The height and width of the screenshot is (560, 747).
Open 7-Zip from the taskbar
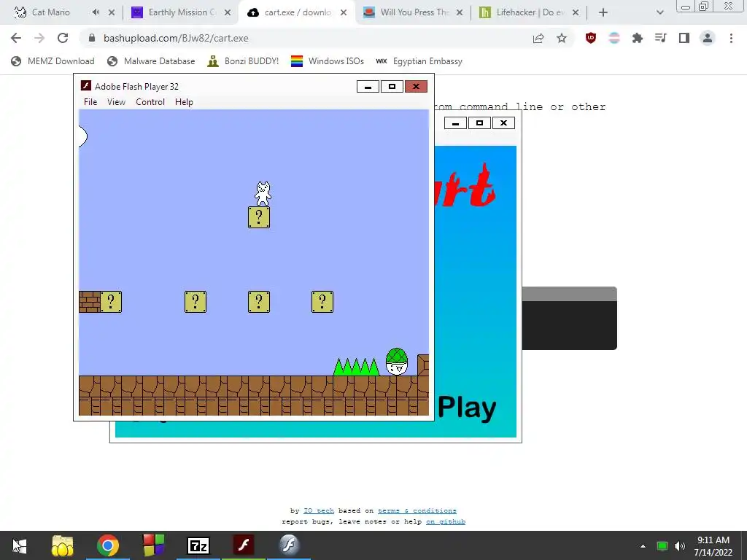198,545
